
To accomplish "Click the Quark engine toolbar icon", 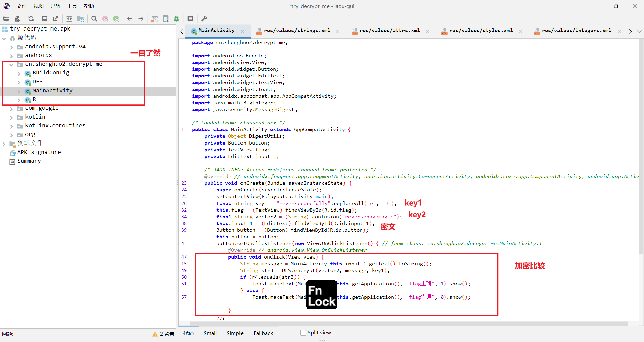I will (x=166, y=19).
